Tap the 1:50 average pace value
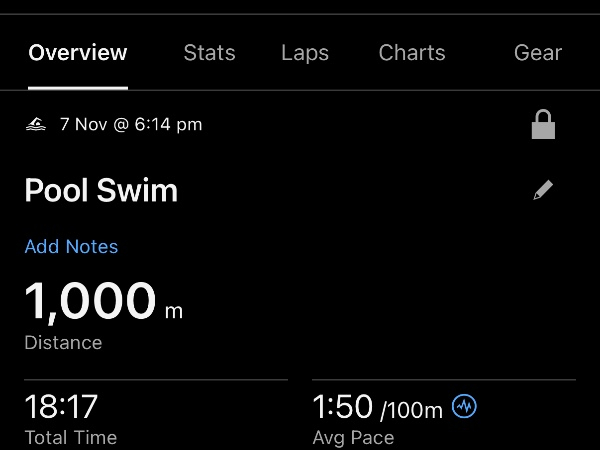The width and height of the screenshot is (600, 450). (x=342, y=406)
